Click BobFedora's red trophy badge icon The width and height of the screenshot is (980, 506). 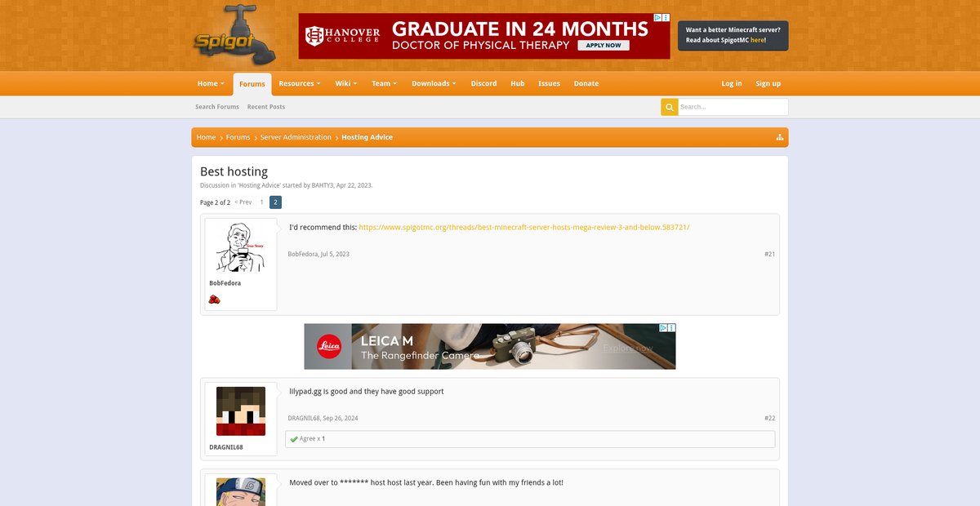coord(214,300)
